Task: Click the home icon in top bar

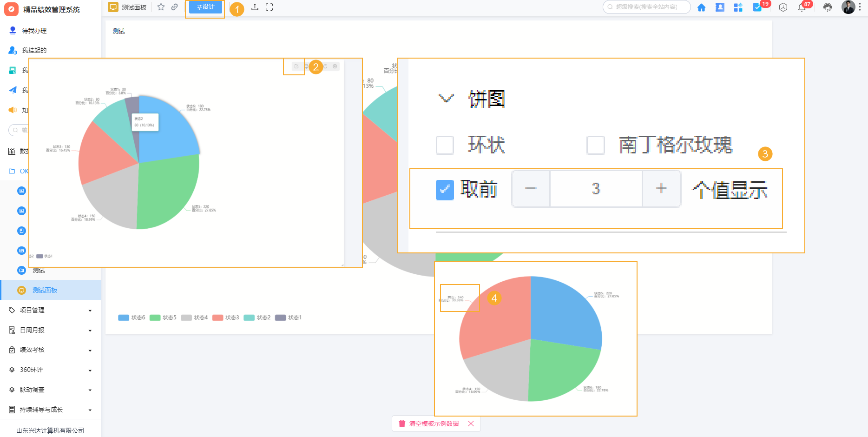Action: [x=701, y=7]
